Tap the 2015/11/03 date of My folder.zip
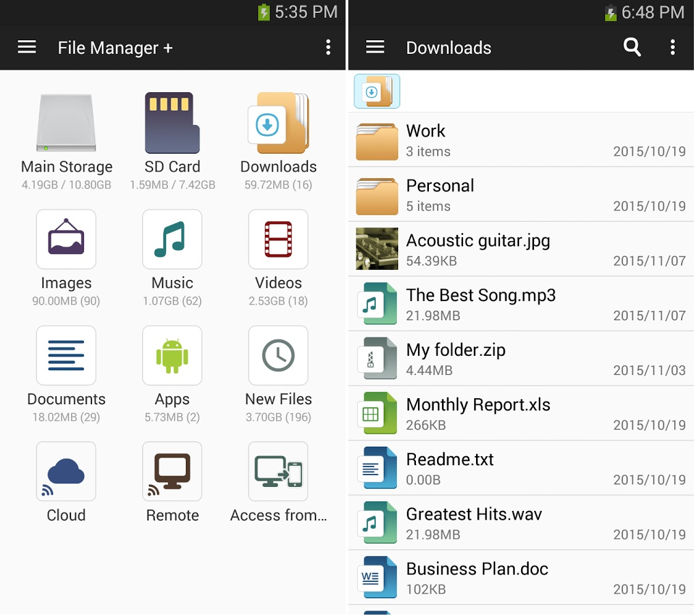 (650, 371)
